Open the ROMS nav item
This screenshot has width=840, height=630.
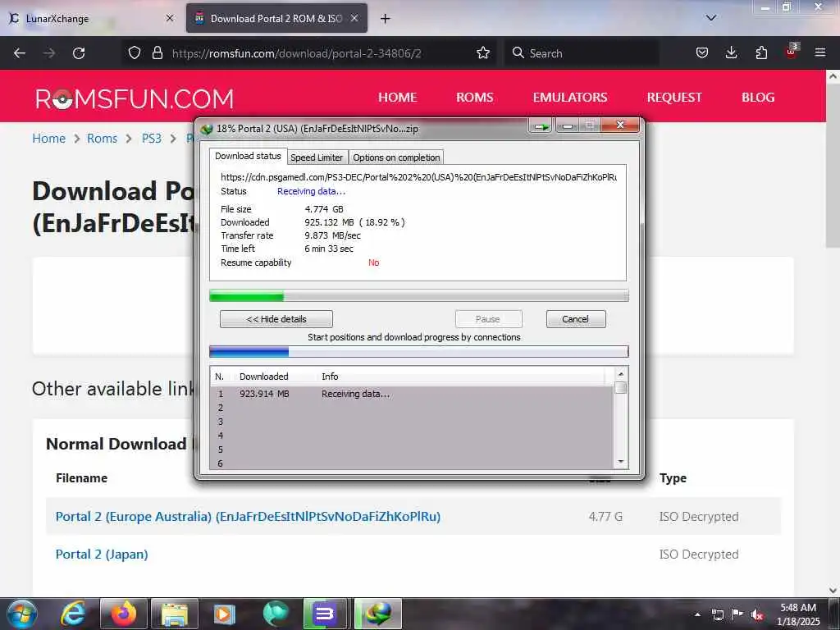pos(475,98)
